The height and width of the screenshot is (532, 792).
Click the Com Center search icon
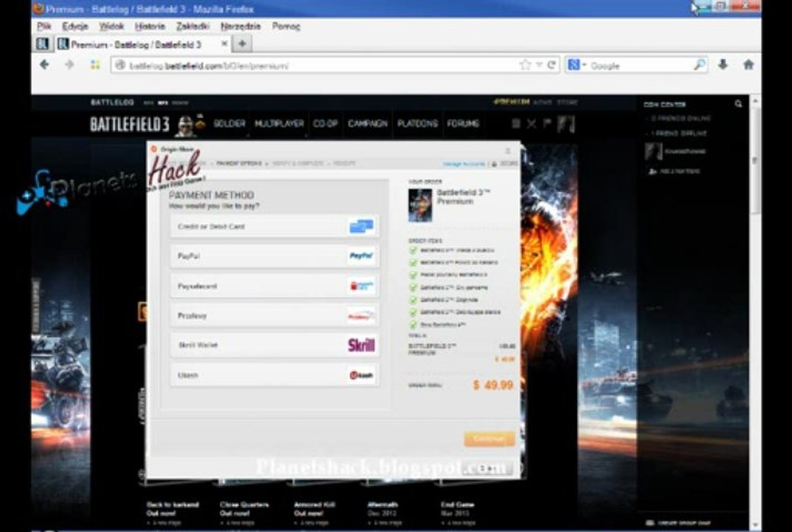[x=739, y=104]
